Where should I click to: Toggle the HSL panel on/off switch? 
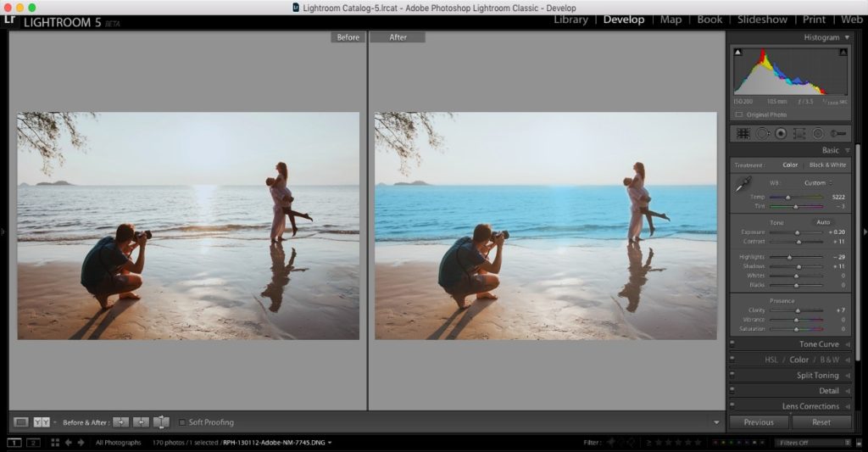(732, 360)
